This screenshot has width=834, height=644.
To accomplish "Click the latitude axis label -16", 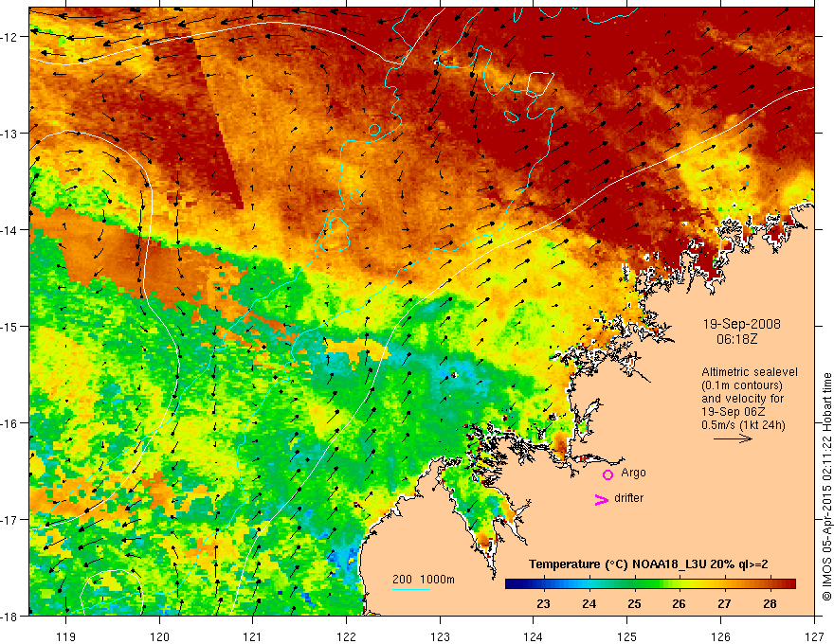I will point(9,423).
